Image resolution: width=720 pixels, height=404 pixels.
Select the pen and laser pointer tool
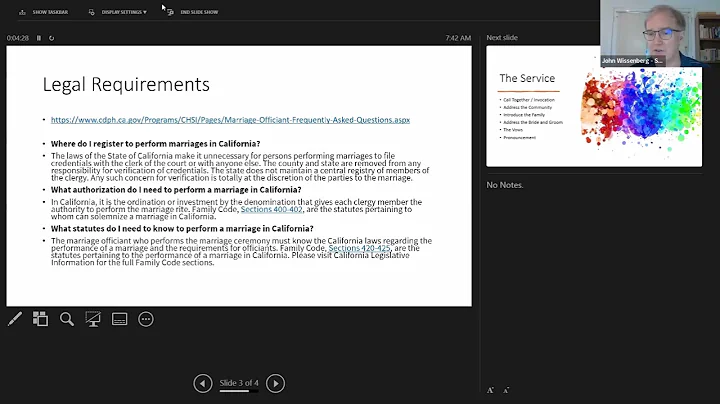pyautogui.click(x=15, y=319)
